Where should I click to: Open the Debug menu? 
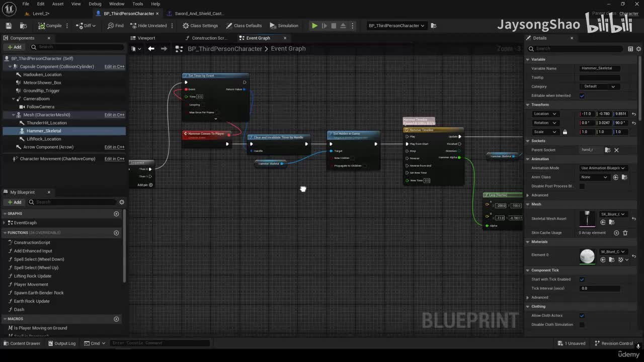point(95,4)
